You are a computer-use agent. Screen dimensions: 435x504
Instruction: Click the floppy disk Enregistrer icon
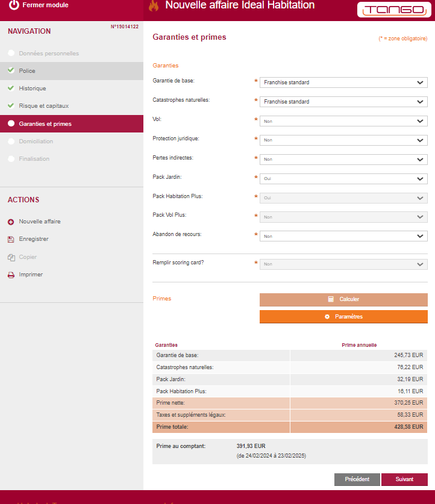pos(11,239)
